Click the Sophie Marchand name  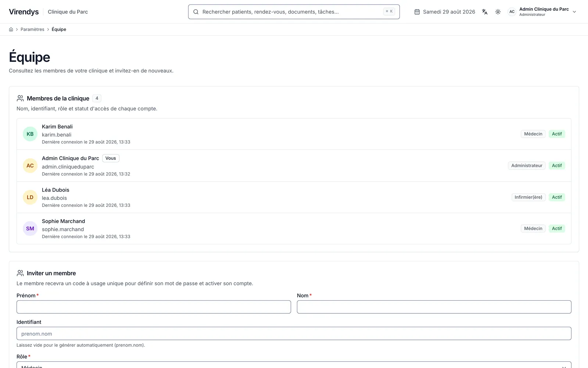point(63,221)
